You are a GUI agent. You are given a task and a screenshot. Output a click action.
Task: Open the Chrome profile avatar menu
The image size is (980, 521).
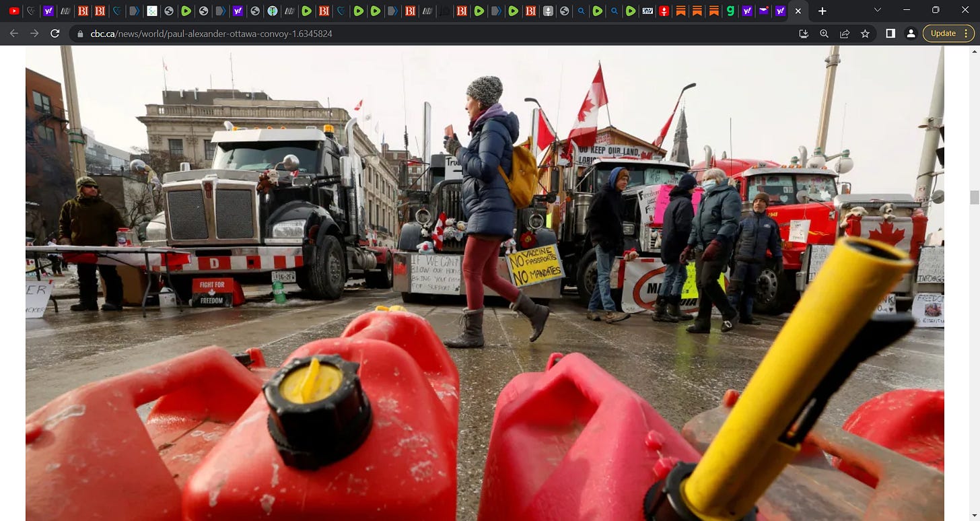click(x=911, y=34)
